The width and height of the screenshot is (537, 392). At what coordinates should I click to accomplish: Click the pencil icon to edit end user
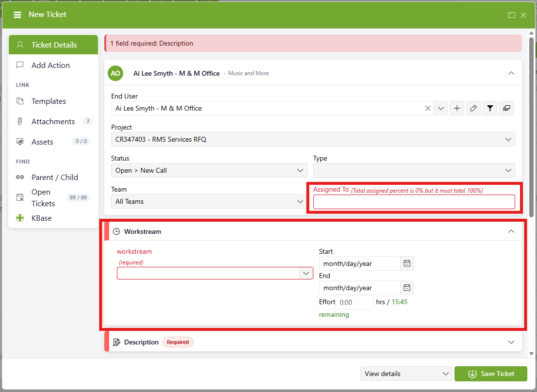473,108
